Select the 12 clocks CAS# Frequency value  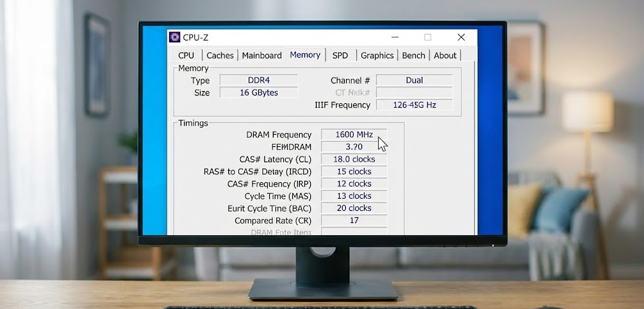coord(354,184)
